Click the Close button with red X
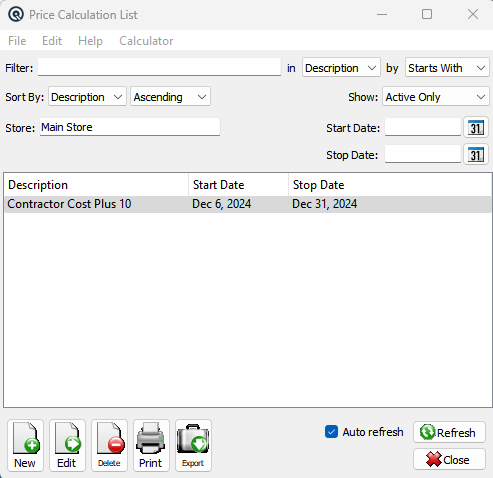Viewport: 493px width, 478px height. 449,459
